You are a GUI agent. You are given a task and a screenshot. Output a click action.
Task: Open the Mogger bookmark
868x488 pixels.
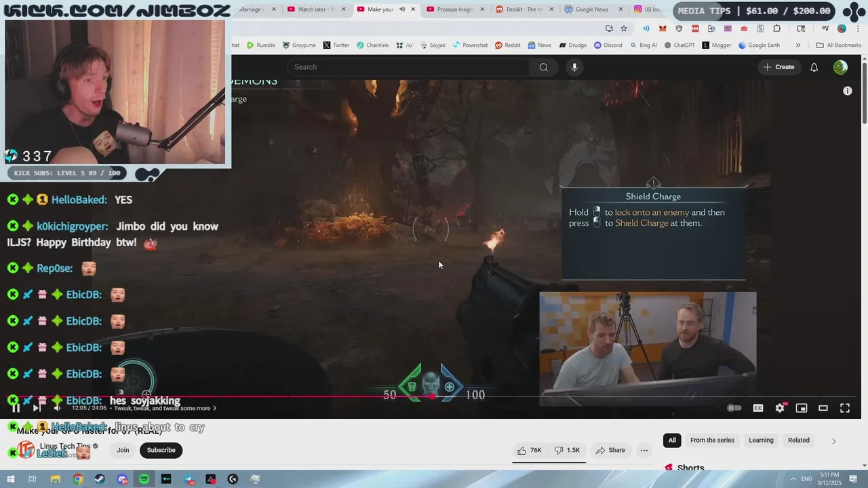[x=717, y=45]
